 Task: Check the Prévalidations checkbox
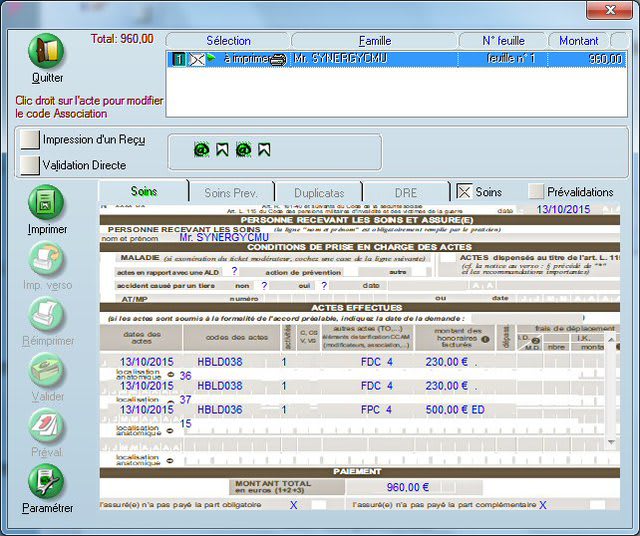tap(536, 191)
